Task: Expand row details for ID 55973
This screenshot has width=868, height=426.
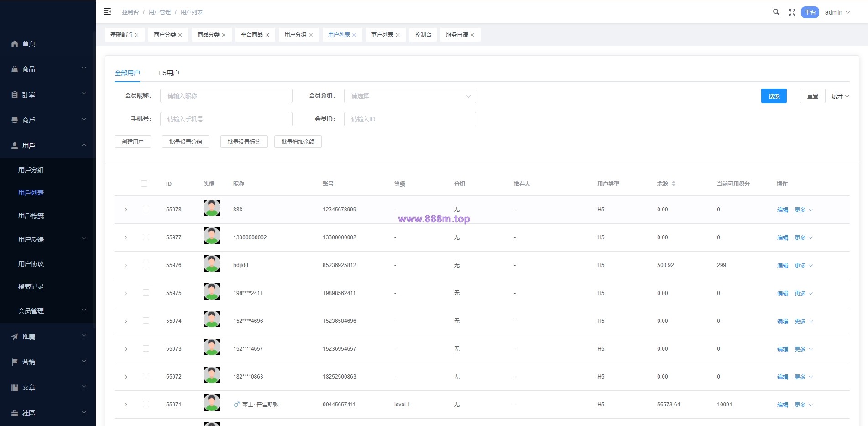Action: (x=126, y=349)
